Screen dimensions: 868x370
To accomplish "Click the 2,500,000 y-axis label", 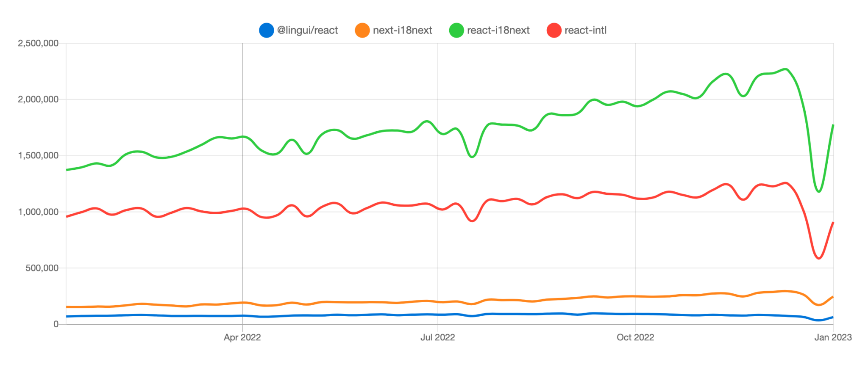I will 38,43.
